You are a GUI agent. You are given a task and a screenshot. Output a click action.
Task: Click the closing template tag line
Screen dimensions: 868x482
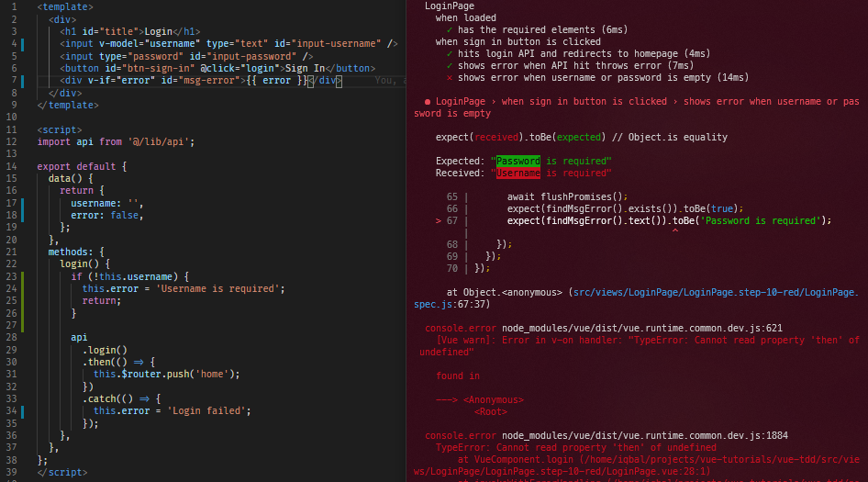click(68, 106)
